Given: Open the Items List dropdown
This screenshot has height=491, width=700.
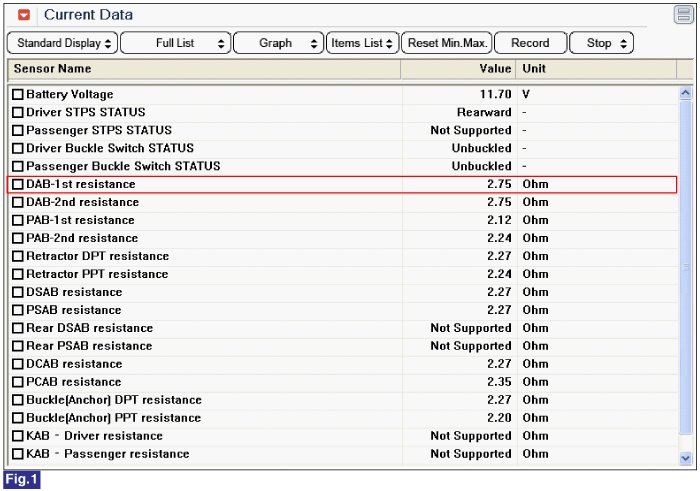Looking at the screenshot, I should [x=362, y=43].
